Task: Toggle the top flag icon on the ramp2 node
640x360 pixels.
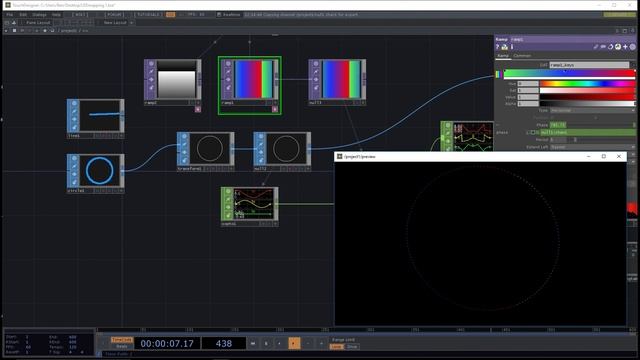Action: [151, 64]
